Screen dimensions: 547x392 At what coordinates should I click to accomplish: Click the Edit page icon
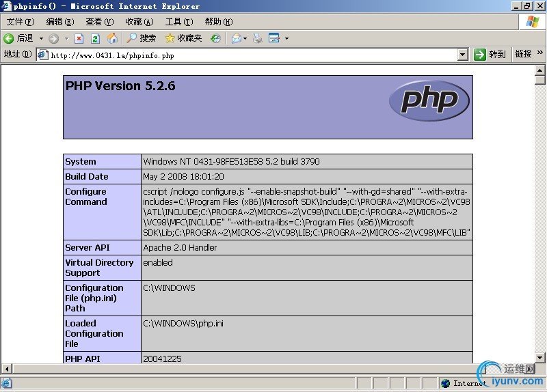pyautogui.click(x=274, y=38)
